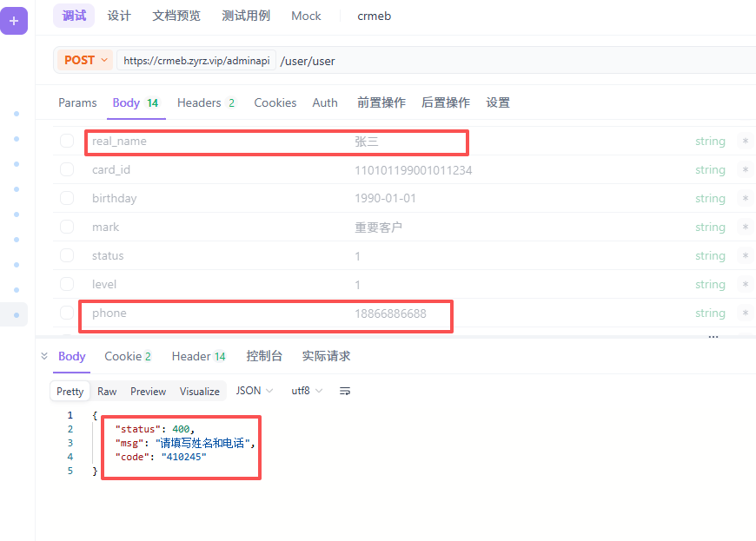
Task: Open the 设置 tab
Action: coord(498,102)
